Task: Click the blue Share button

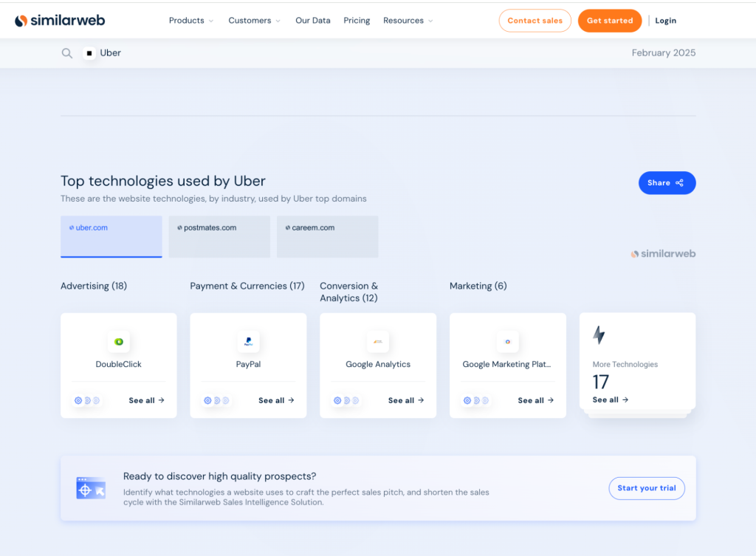Action: coord(666,182)
